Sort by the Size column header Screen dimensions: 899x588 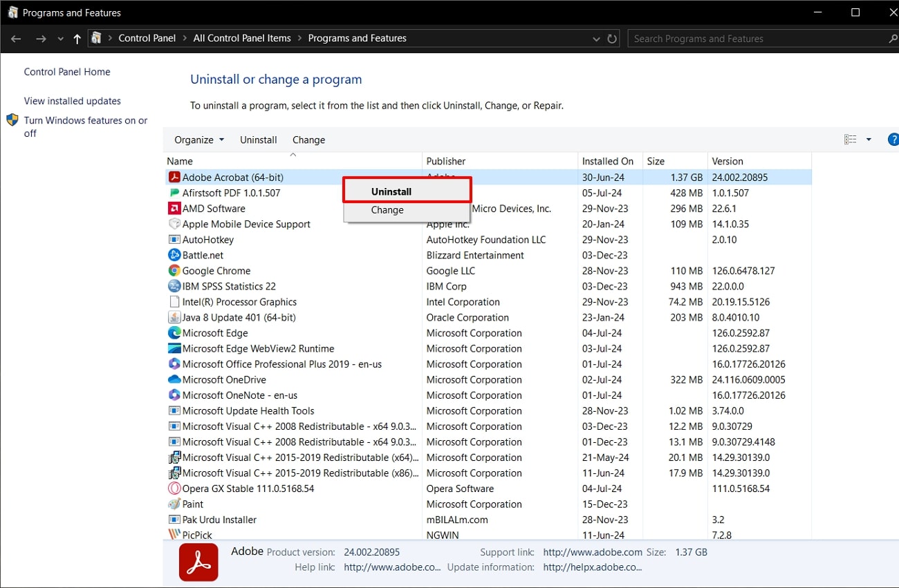click(x=675, y=161)
